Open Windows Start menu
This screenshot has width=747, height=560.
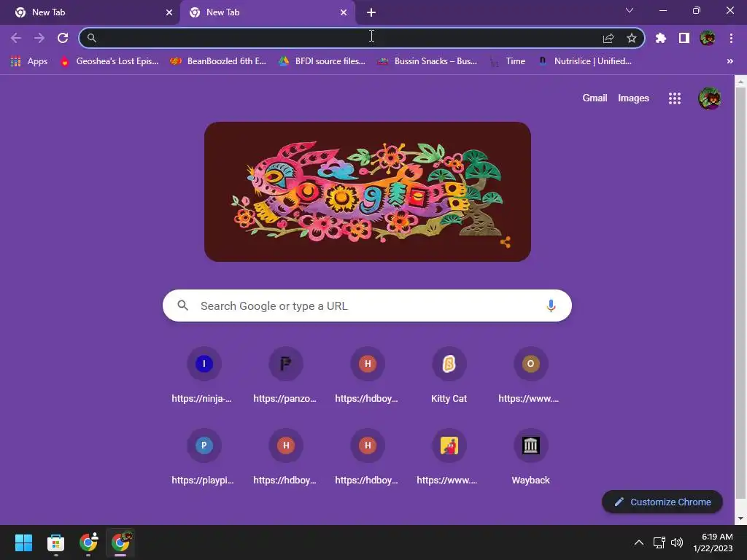tap(23, 542)
